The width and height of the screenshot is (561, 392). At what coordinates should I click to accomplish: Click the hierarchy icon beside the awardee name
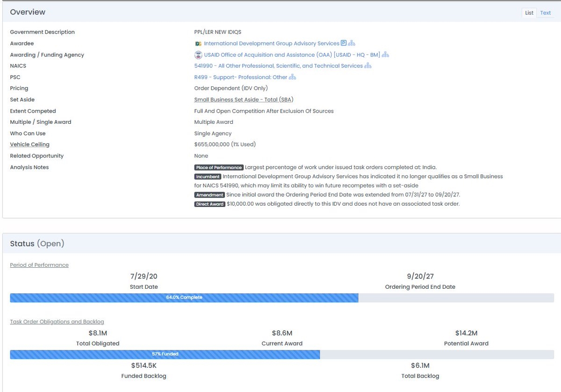(352, 43)
